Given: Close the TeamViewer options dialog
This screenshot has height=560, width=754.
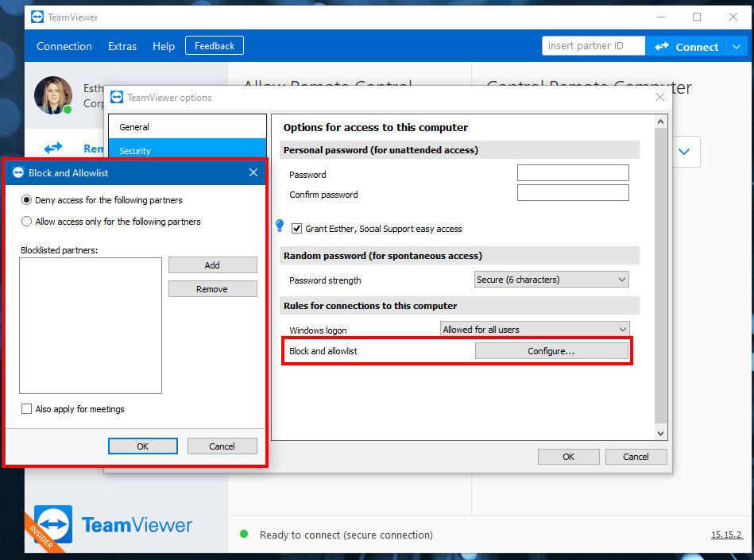Looking at the screenshot, I should [659, 97].
